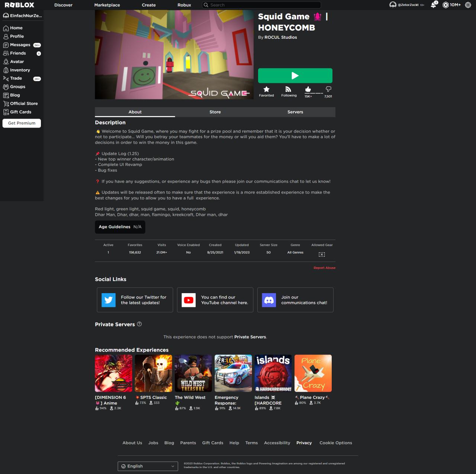The height and width of the screenshot is (474, 476).
Task: Click the YouTube channel link card
Action: (x=215, y=300)
